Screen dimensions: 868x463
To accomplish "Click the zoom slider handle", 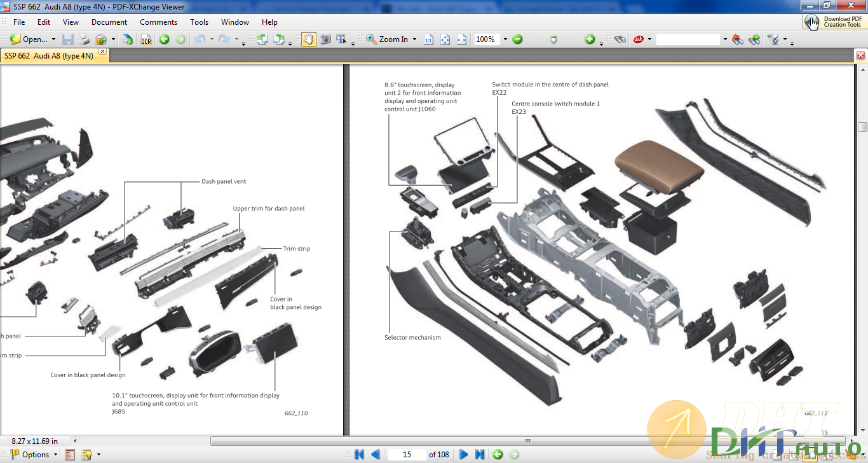I will (554, 39).
